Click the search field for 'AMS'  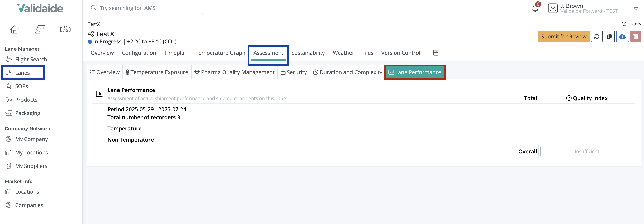click(145, 8)
